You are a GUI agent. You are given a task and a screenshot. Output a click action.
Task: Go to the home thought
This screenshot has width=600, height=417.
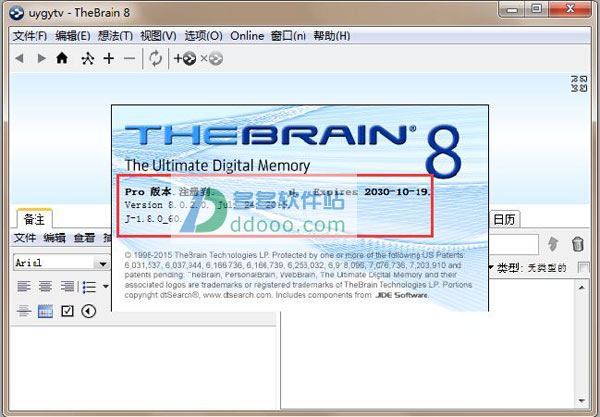tap(62, 58)
